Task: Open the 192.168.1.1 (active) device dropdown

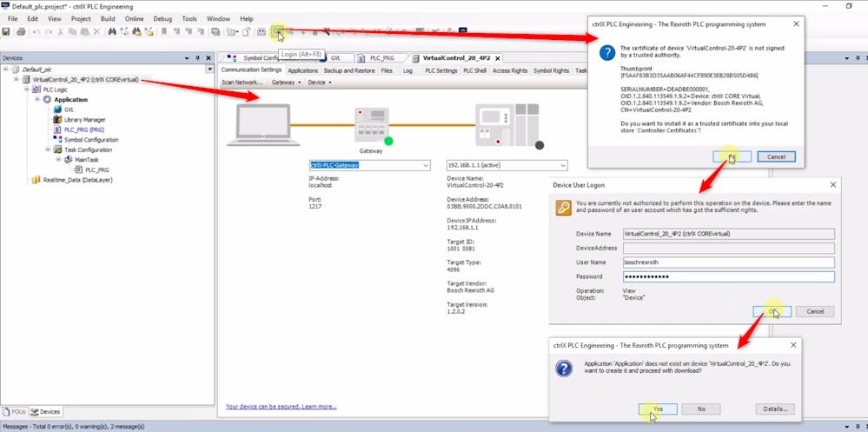Action: [x=562, y=165]
